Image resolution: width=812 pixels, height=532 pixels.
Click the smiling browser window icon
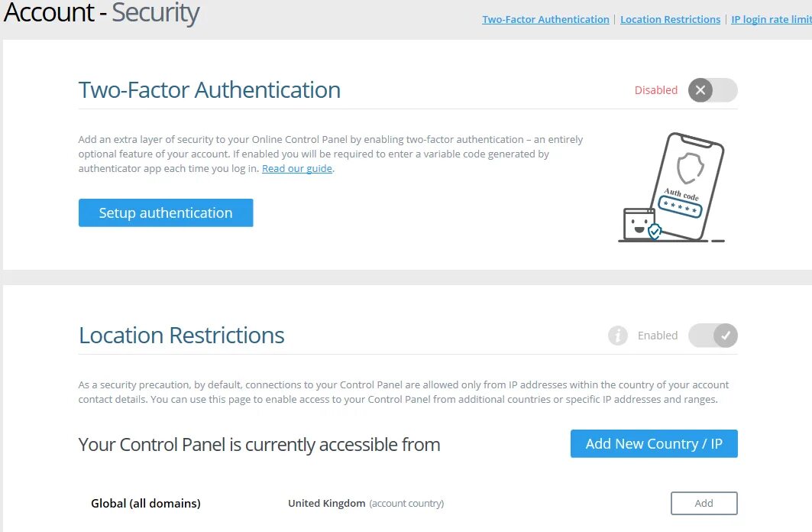(x=638, y=224)
